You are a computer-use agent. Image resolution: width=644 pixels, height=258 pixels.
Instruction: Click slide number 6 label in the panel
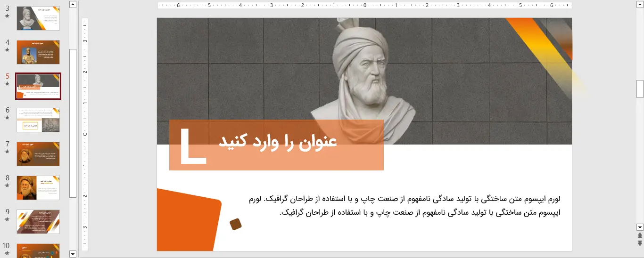[7, 110]
